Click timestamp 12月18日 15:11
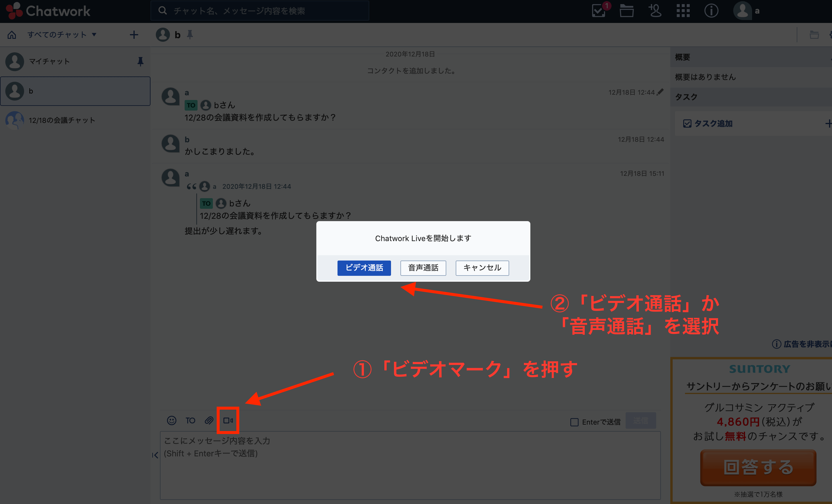This screenshot has height=504, width=832. tap(642, 173)
